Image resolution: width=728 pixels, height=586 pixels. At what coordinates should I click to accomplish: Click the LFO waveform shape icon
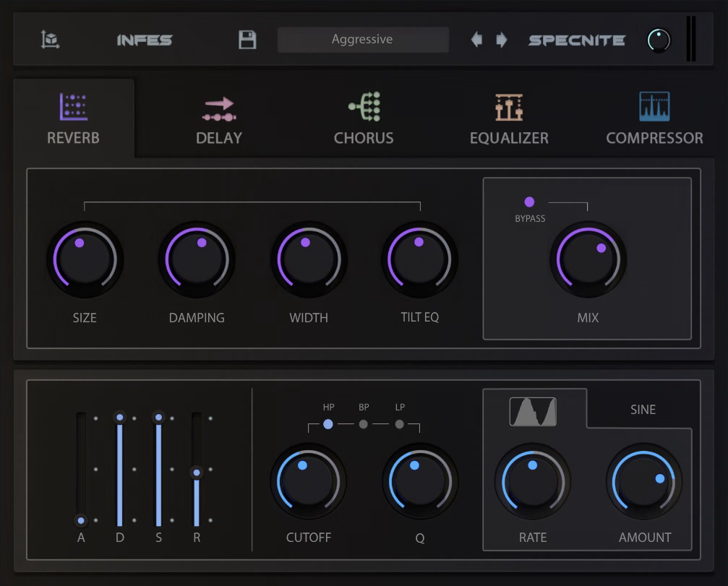click(533, 412)
